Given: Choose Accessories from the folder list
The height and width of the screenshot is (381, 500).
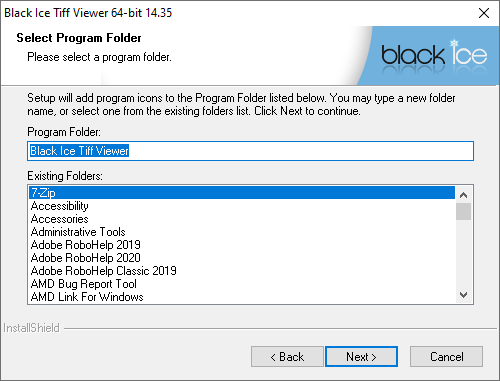Looking at the screenshot, I should tap(242, 219).
